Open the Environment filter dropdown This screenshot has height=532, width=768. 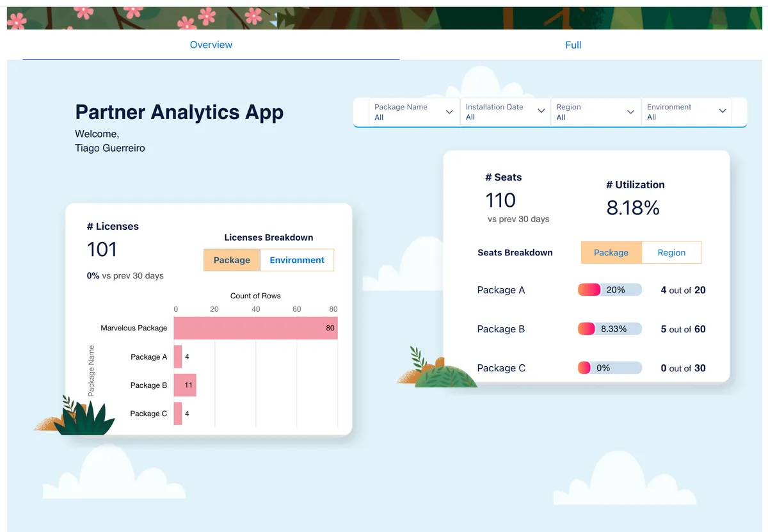(x=687, y=112)
